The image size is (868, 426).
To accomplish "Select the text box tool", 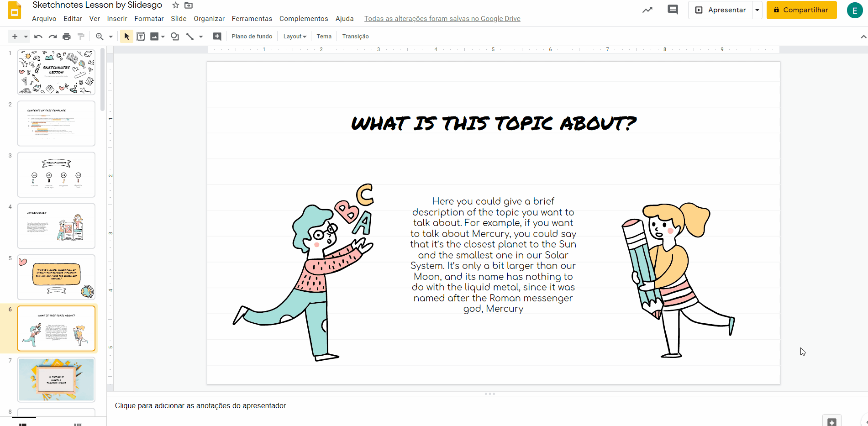I will tap(141, 37).
